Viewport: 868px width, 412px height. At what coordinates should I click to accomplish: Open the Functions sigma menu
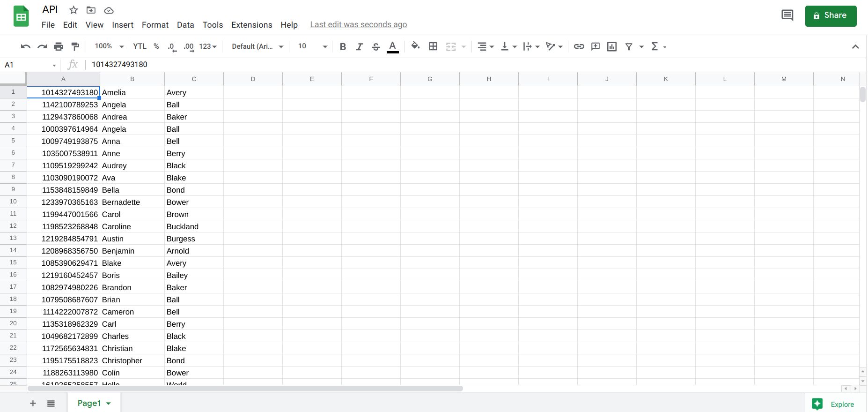pos(658,46)
